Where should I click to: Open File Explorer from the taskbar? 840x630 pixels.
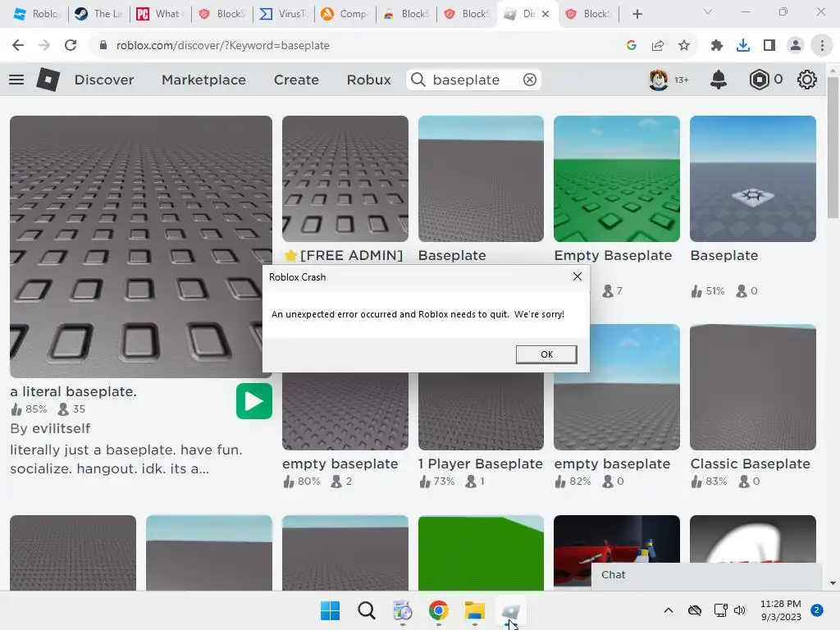475,610
